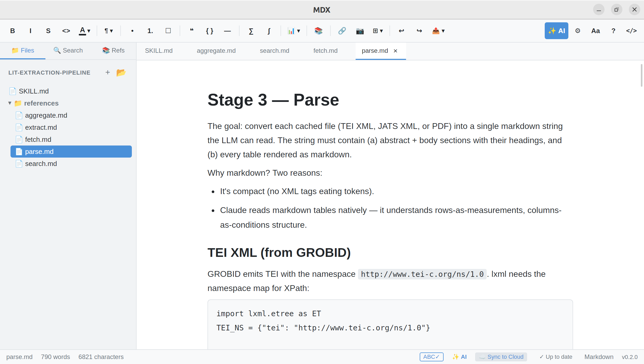Click the TEI XML (from GROBID) heading

279,253
